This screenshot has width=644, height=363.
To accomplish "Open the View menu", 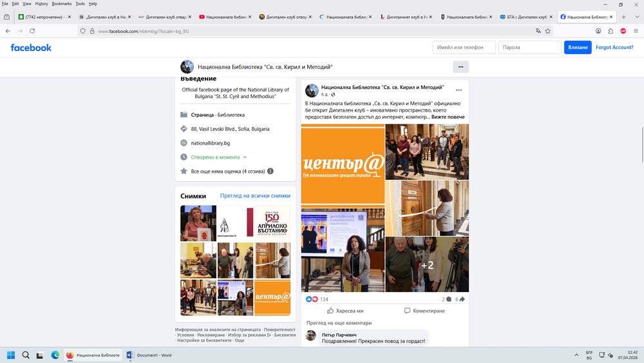I will click(x=26, y=4).
